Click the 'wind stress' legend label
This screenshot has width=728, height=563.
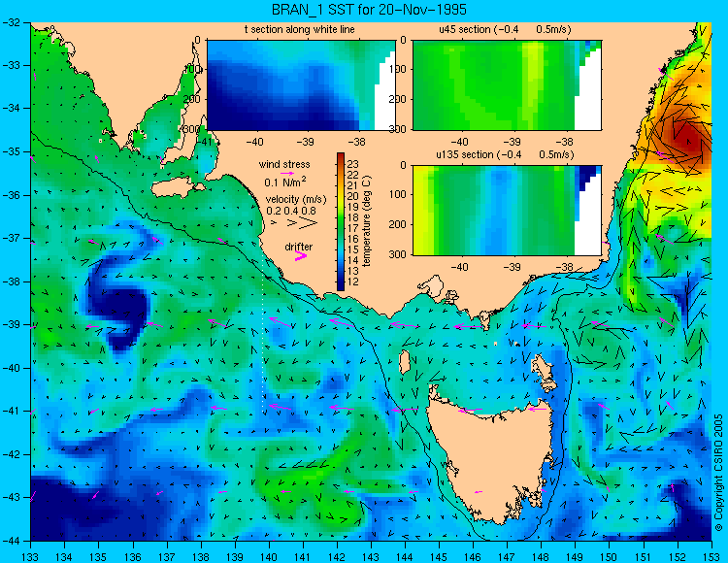(x=284, y=164)
